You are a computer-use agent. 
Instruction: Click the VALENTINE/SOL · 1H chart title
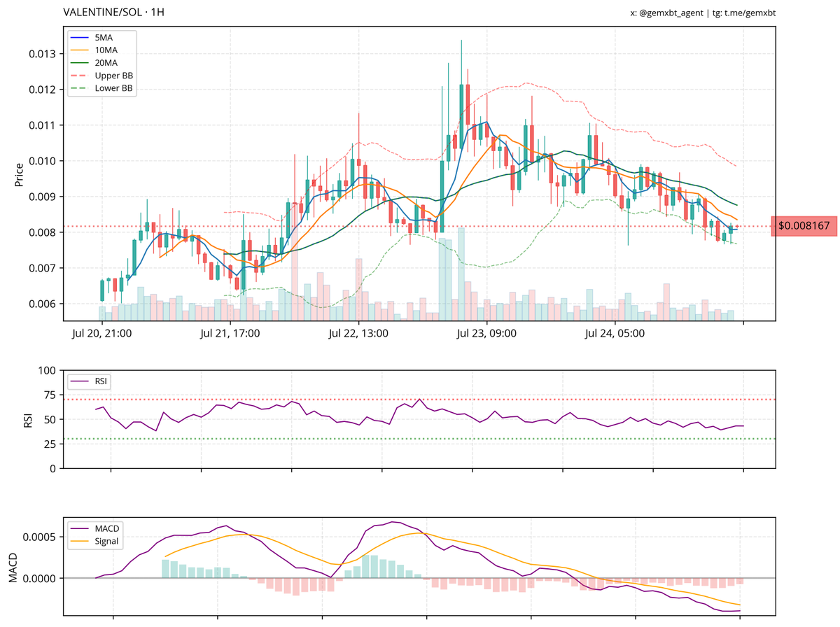(x=114, y=12)
